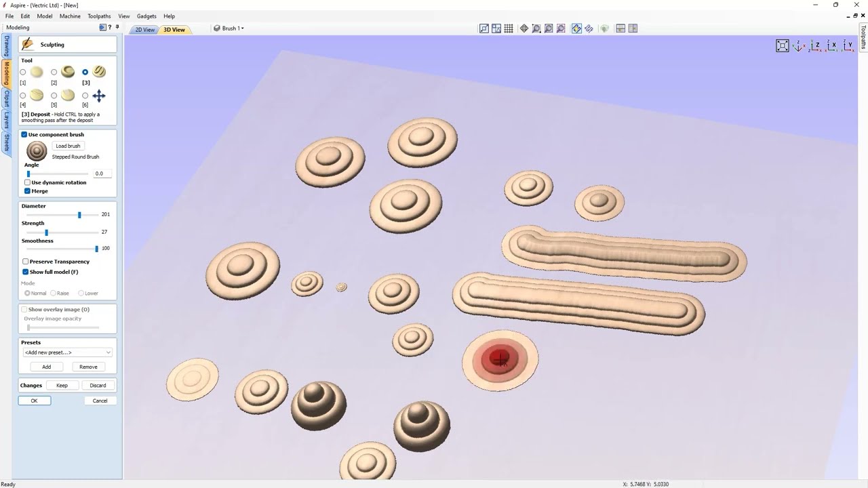Viewport: 868px width, 488px height.
Task: Click the Sculpting pencil icon in header
Action: (27, 44)
